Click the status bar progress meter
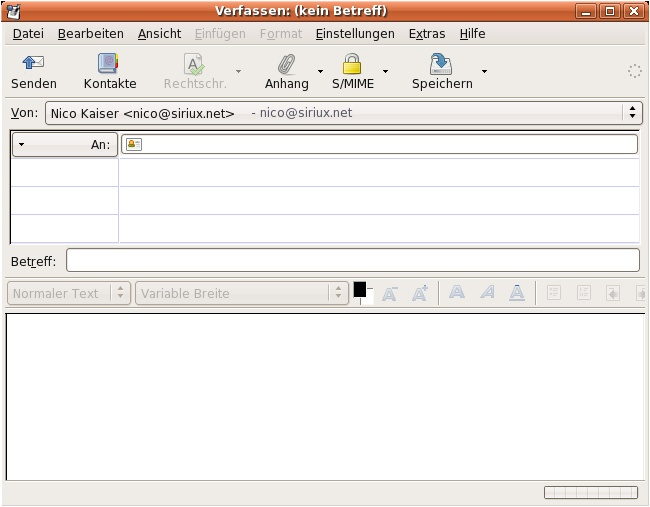The height and width of the screenshot is (507, 650). (x=591, y=492)
